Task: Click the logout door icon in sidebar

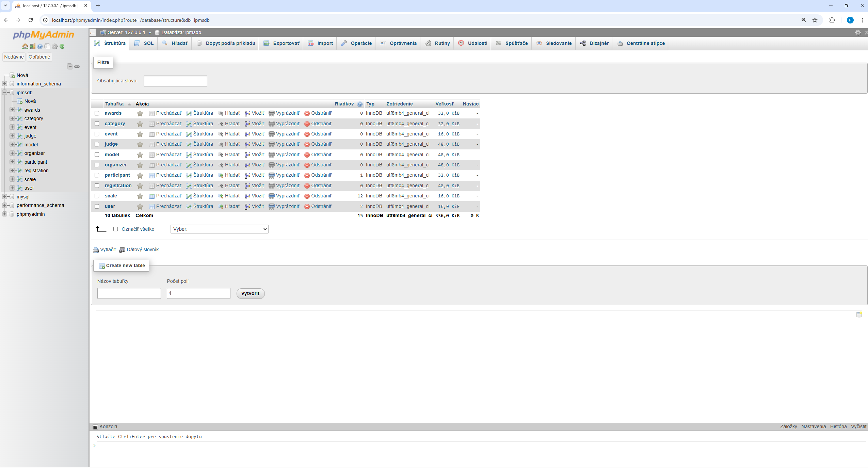Action: coord(32,47)
